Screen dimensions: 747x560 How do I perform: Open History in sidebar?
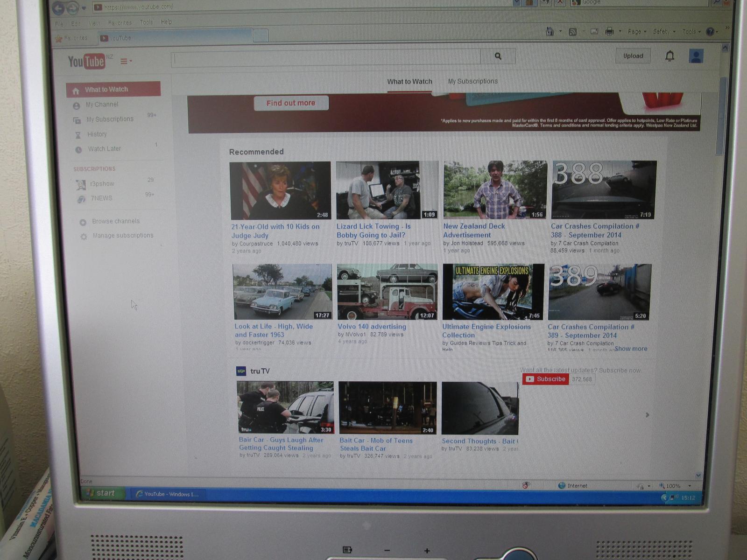click(x=97, y=134)
